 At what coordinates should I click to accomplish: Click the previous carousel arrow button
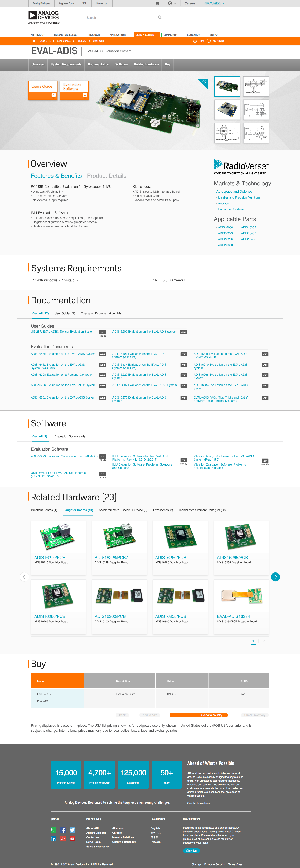[x=24, y=577]
